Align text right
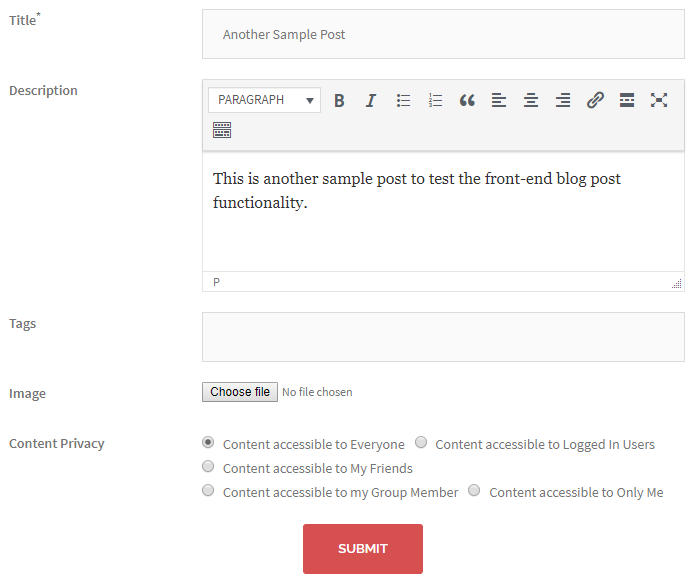 563,100
